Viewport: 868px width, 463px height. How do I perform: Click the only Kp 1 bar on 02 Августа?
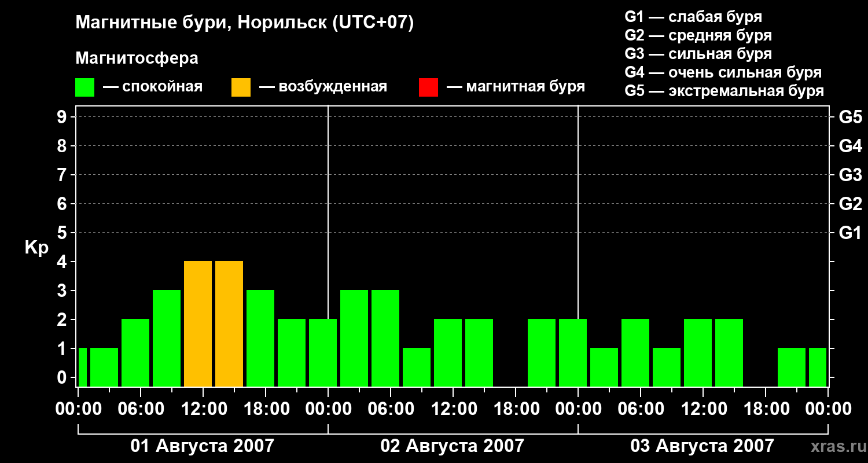click(x=417, y=367)
